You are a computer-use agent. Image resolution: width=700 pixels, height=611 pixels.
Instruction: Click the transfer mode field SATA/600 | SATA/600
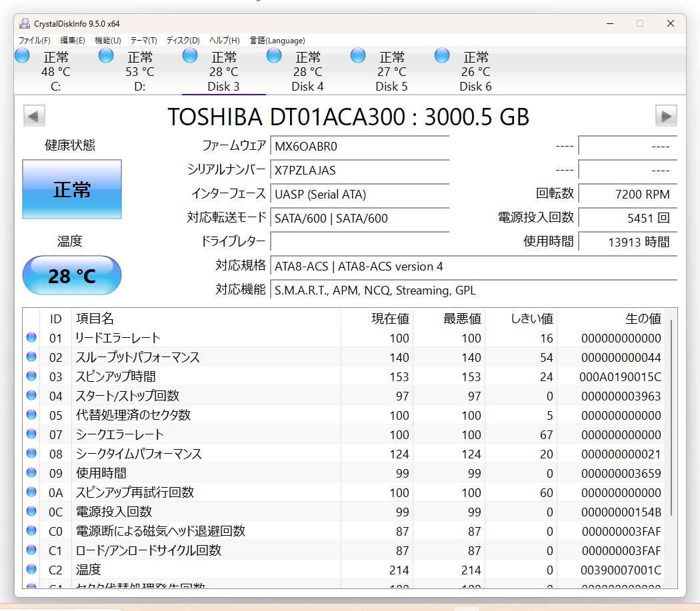pos(360,219)
